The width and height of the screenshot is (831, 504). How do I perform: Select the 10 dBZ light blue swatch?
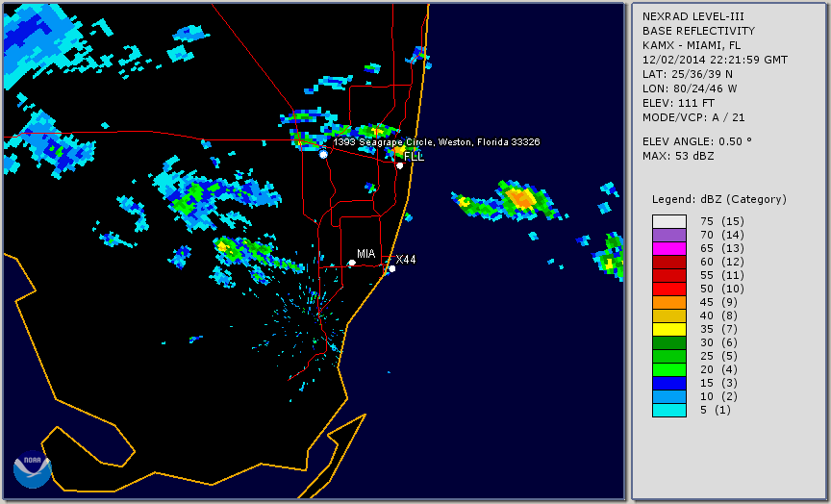pyautogui.click(x=669, y=397)
